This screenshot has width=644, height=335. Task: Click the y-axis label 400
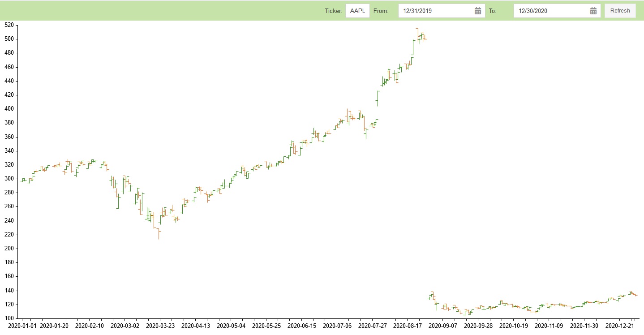click(x=9, y=109)
